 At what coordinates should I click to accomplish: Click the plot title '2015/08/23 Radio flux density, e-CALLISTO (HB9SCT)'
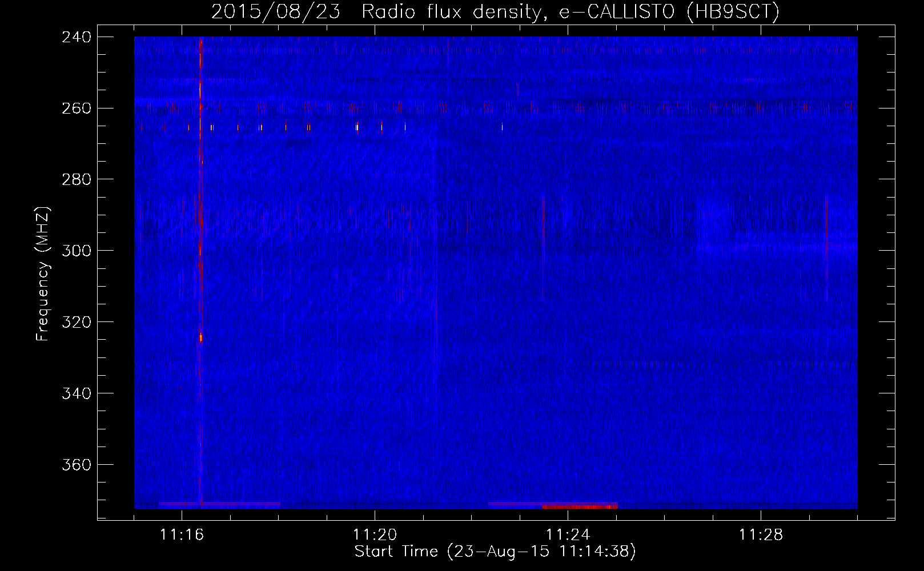(495, 11)
